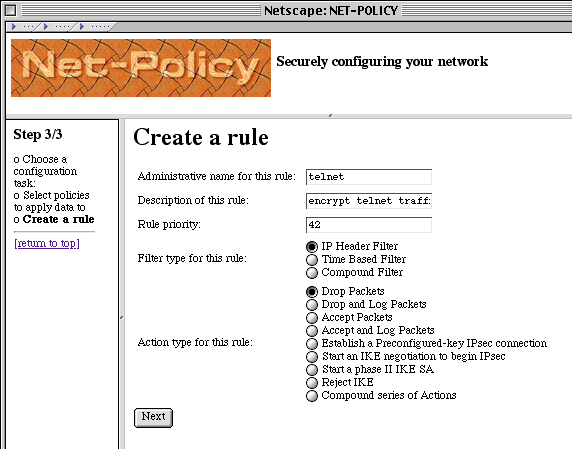This screenshot has width=572, height=449.
Task: Click the Create a rule page heading
Action: (201, 137)
